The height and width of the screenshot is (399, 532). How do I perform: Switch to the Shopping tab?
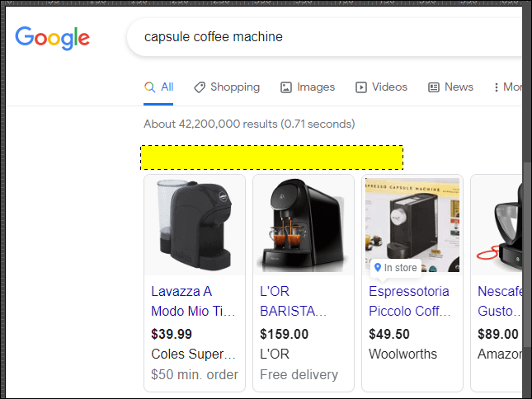click(227, 87)
